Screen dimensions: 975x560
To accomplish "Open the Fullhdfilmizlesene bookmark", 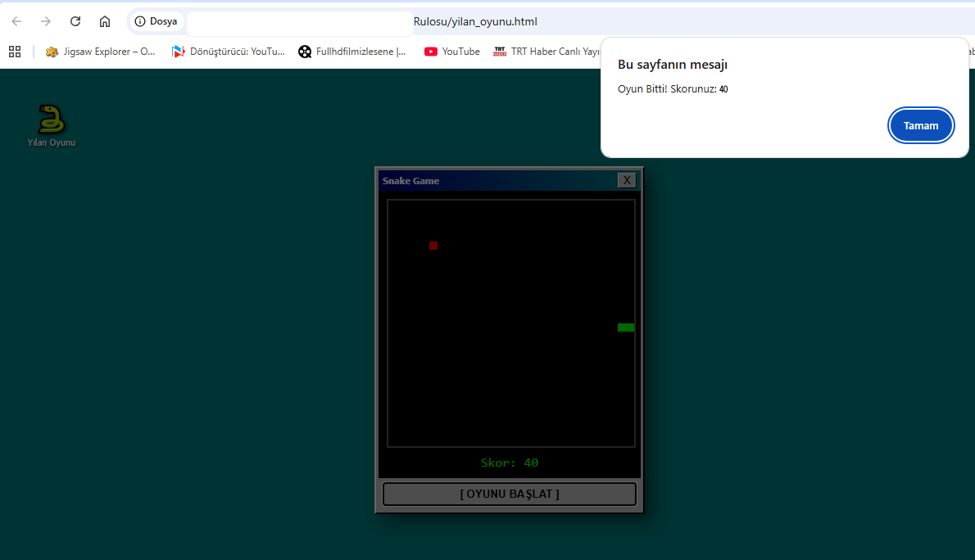I will pos(352,52).
